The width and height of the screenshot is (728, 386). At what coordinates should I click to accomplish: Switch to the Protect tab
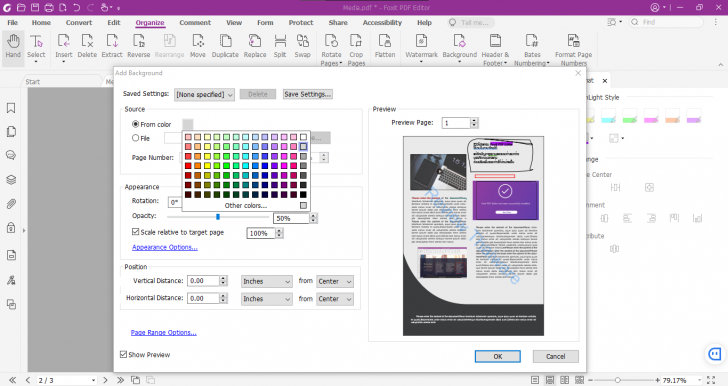[301, 22]
